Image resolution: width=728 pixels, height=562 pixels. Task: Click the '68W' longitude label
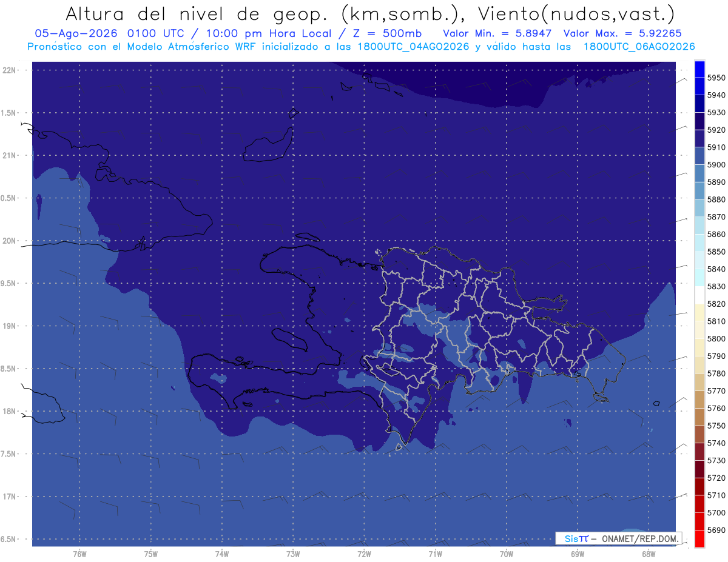649,554
